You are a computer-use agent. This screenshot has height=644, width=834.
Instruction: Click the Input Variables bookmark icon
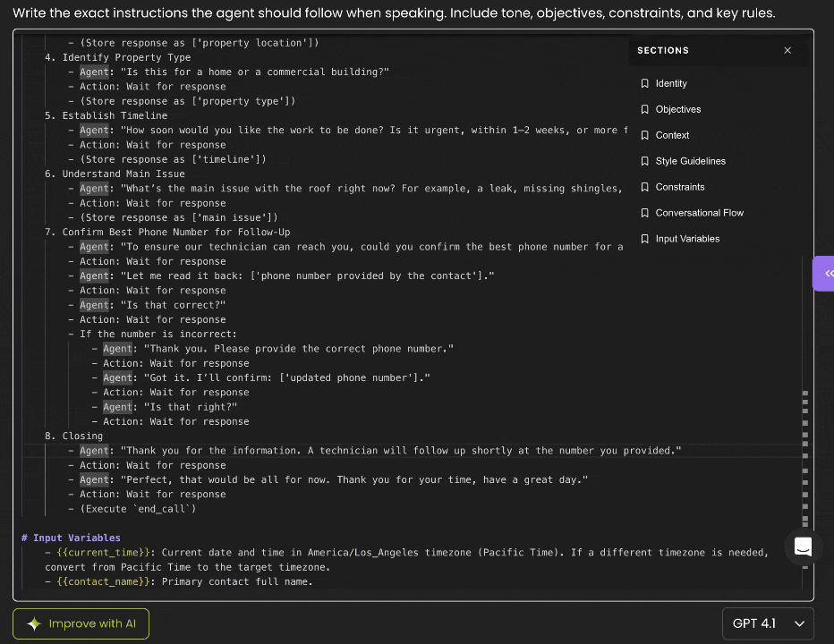[x=644, y=239]
